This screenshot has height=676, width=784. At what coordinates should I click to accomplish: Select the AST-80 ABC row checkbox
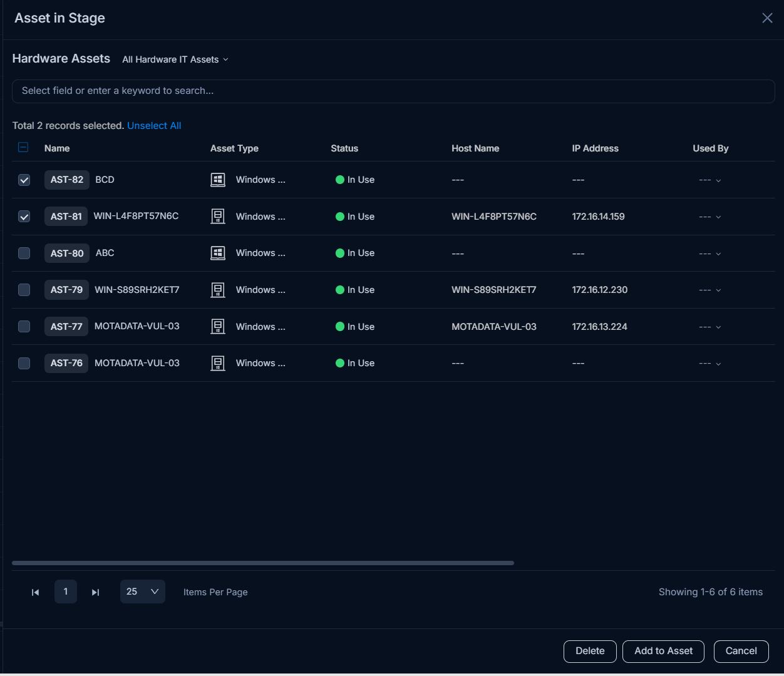24,253
